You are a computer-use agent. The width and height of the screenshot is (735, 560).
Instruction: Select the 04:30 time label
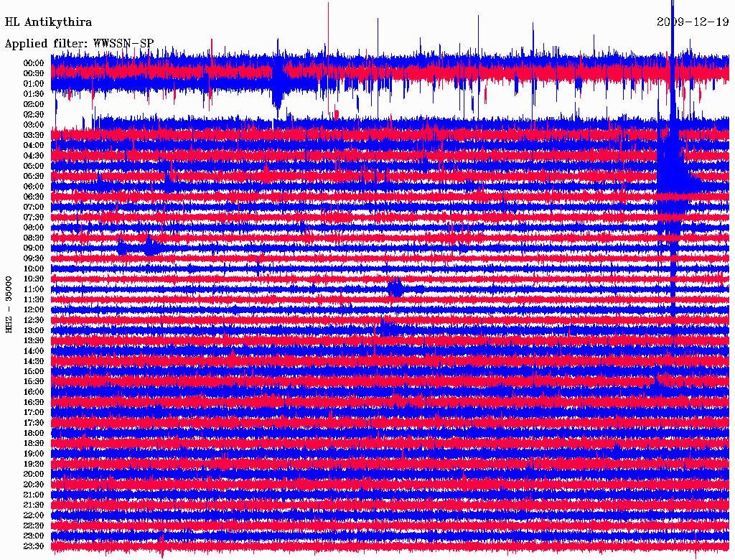tap(34, 156)
